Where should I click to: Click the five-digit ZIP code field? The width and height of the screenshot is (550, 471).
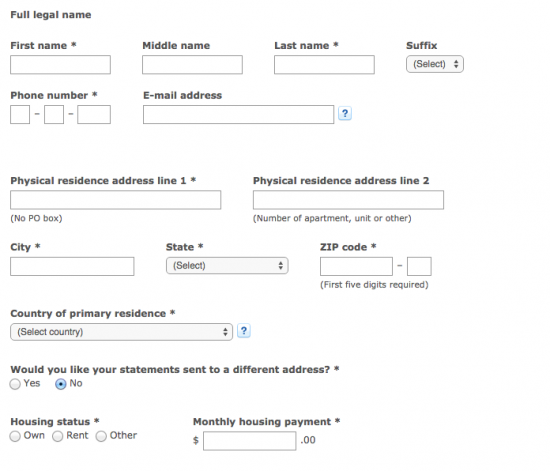click(x=356, y=266)
